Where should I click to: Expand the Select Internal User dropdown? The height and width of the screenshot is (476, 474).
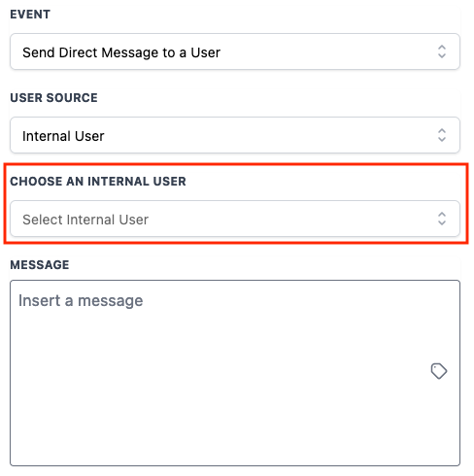coord(235,219)
